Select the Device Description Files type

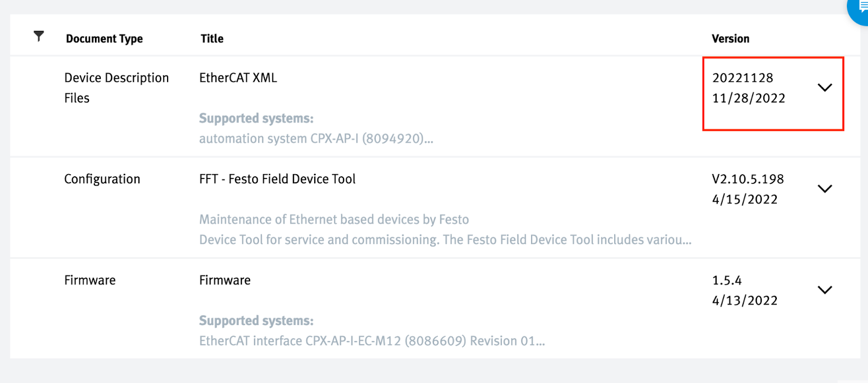click(x=117, y=88)
